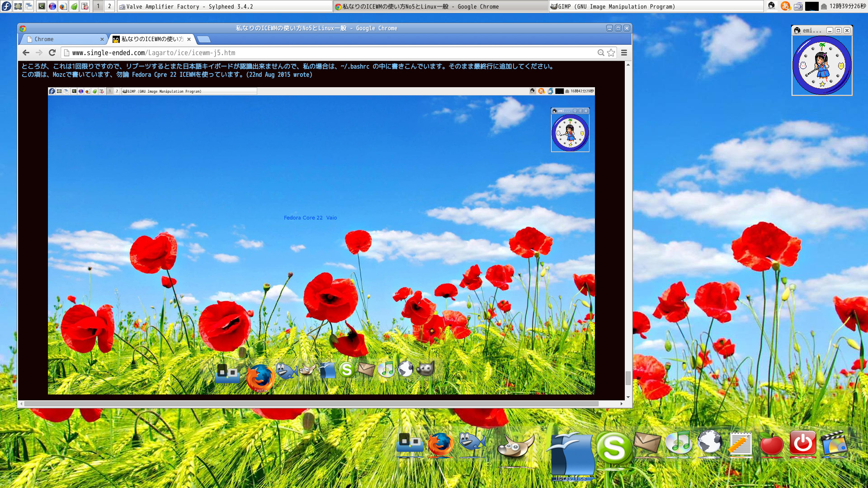Switch to workspace 1
The height and width of the screenshot is (488, 868).
pyautogui.click(x=98, y=6)
